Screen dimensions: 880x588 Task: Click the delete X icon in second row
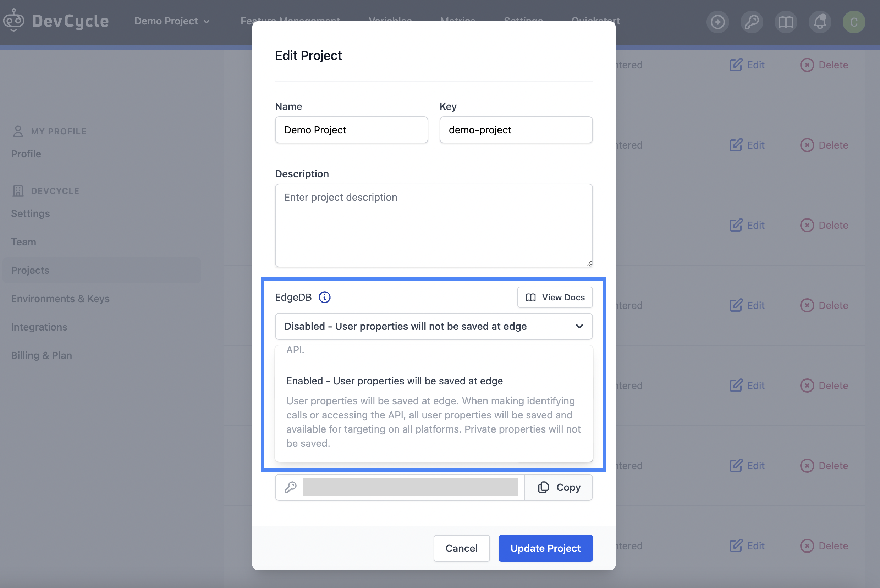coord(807,145)
